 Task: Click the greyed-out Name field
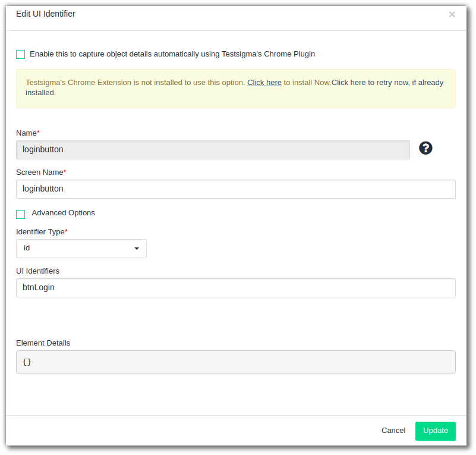[x=213, y=150]
